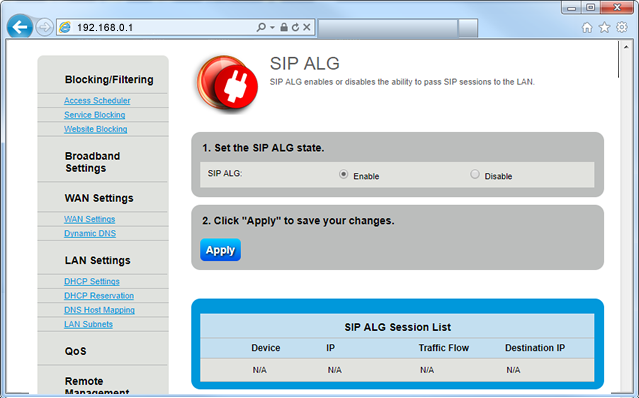Viewport: 639px width, 398px height.
Task: Click the '1. Set the SIP ALG state.' heading
Action: tap(263, 148)
